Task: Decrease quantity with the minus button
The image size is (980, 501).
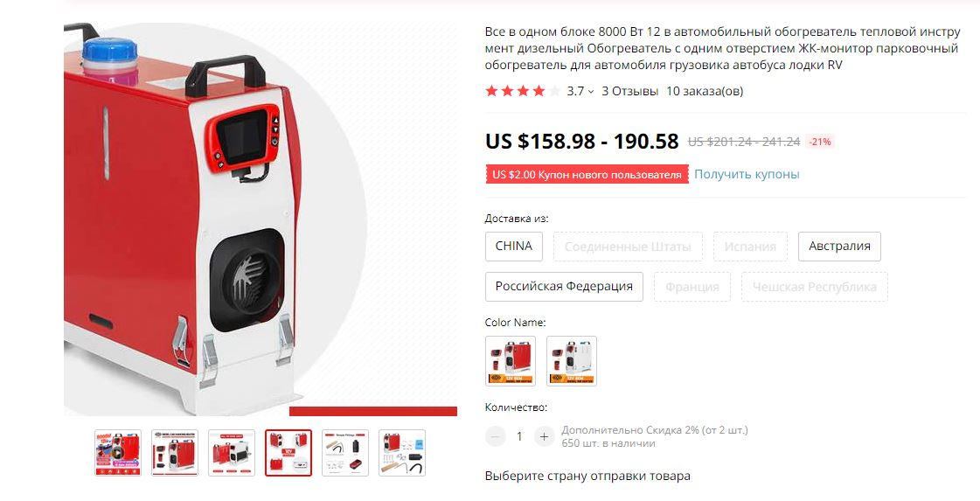Action: click(495, 436)
